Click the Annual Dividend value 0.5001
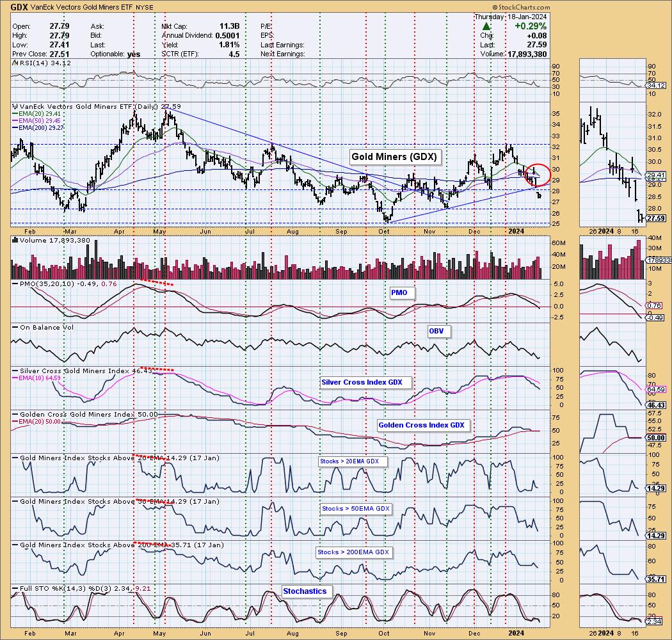This screenshot has width=672, height=640. (227, 36)
